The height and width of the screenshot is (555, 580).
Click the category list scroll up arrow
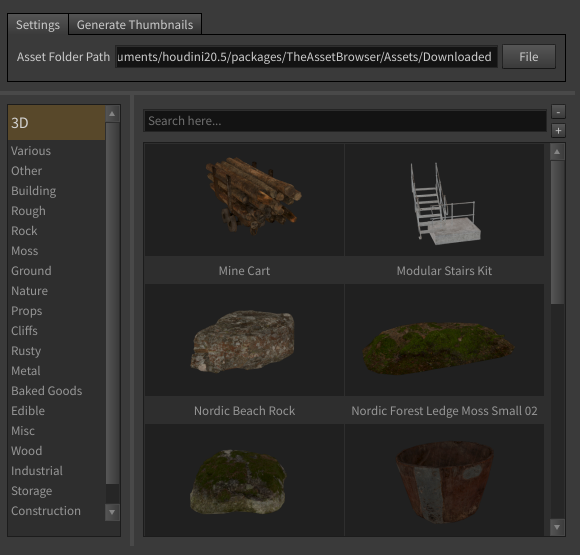tap(112, 114)
